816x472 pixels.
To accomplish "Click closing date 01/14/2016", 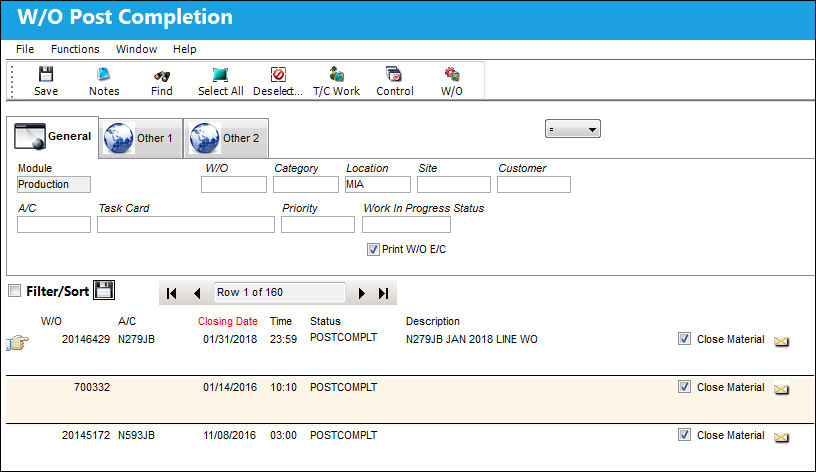I will [230, 387].
